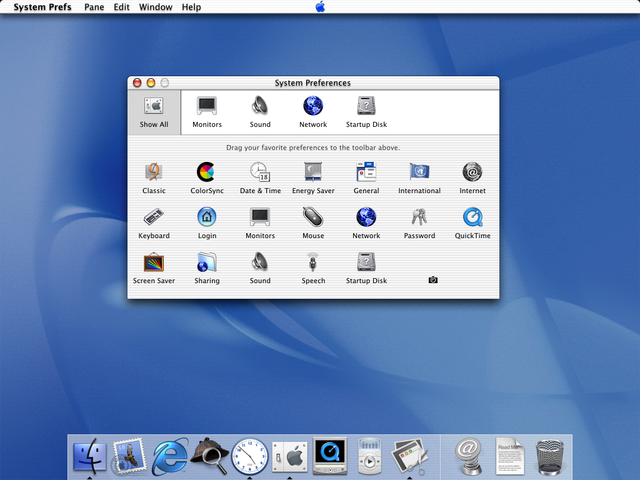Open the Internet preference pane

tap(472, 178)
